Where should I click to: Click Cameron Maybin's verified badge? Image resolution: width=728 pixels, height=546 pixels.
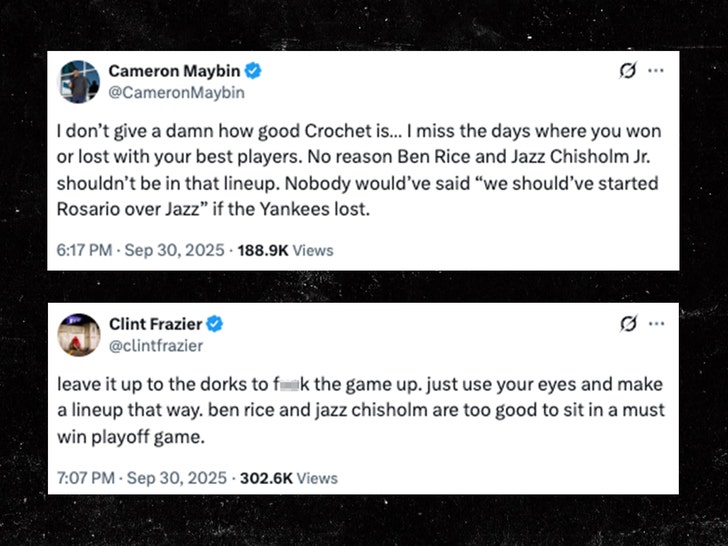(256, 71)
